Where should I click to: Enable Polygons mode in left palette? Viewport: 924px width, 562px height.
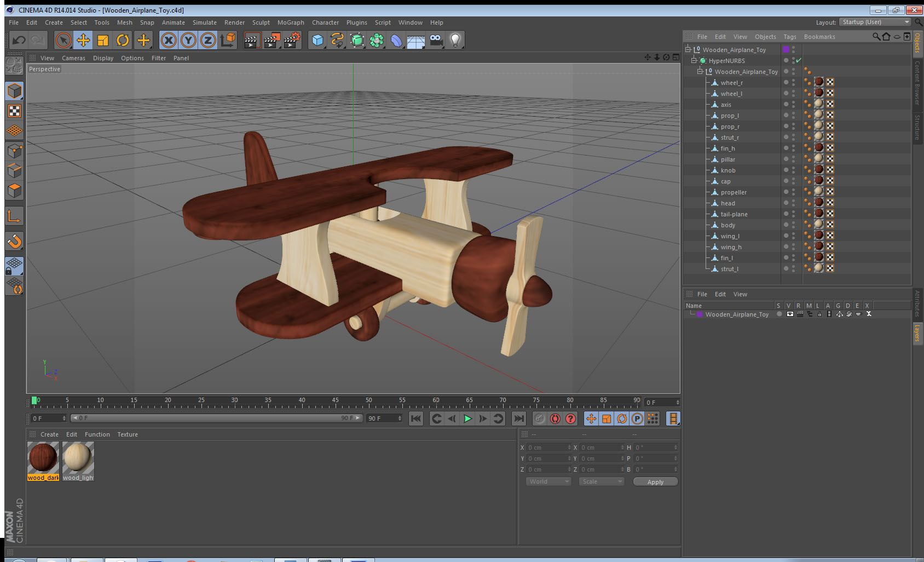point(14,191)
